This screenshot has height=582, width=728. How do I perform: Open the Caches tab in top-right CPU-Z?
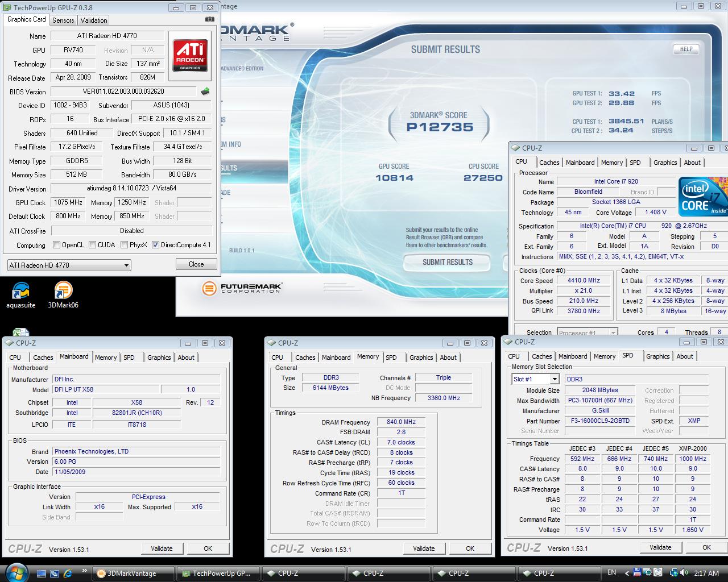point(549,163)
